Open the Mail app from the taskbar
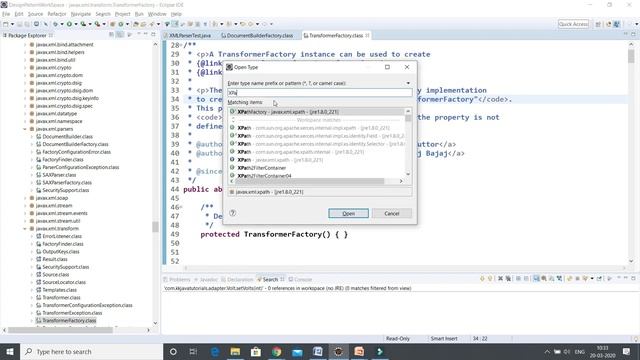This screenshot has height=360, width=640. [x=297, y=351]
